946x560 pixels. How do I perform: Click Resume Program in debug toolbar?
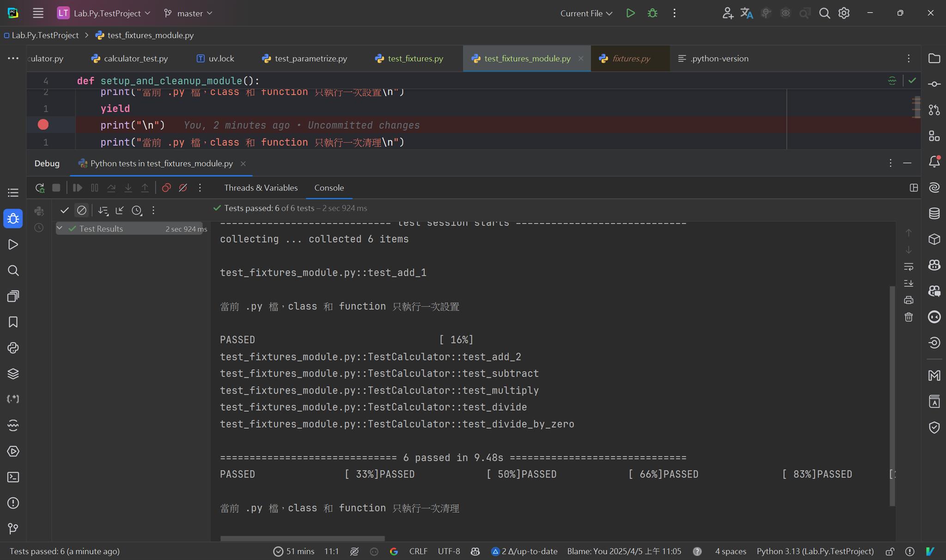[x=78, y=188]
